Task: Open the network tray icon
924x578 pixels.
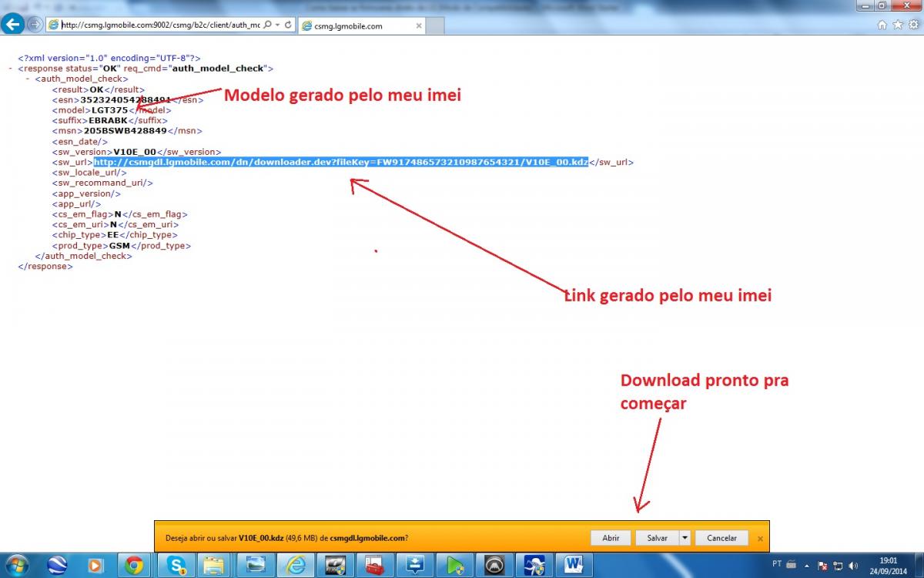Action: 839,566
